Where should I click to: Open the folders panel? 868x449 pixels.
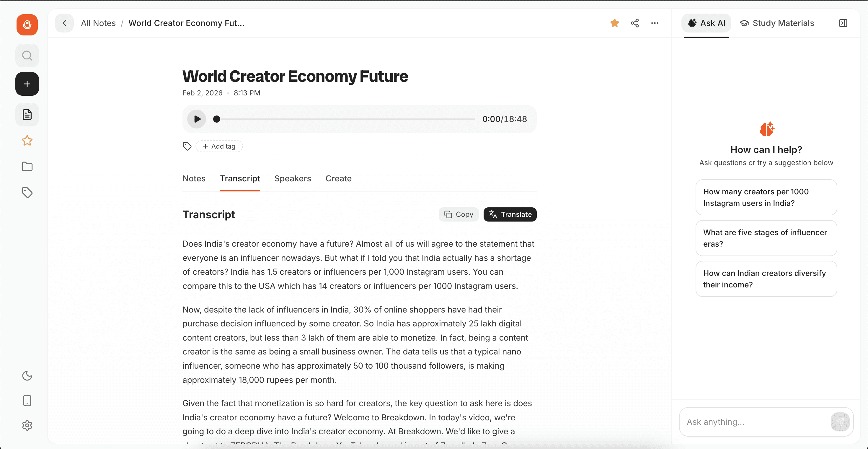point(27,166)
